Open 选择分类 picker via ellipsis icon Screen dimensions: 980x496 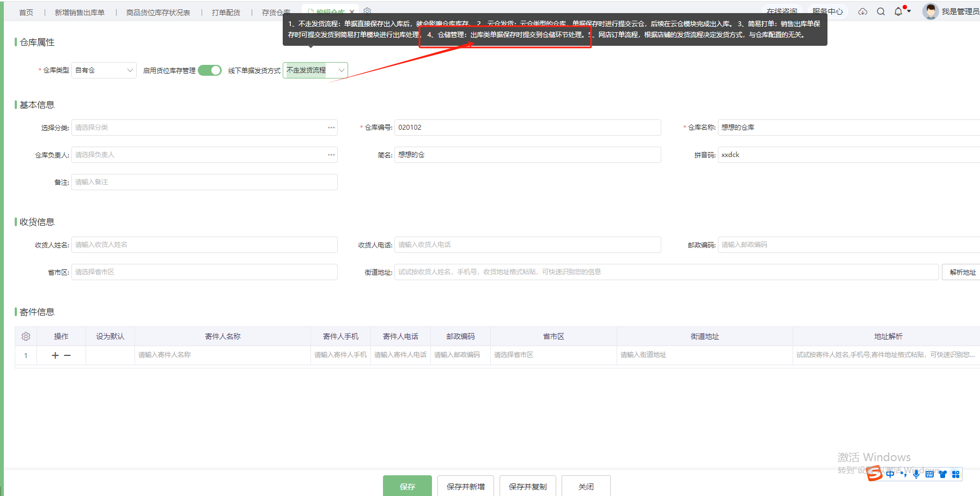pos(331,128)
